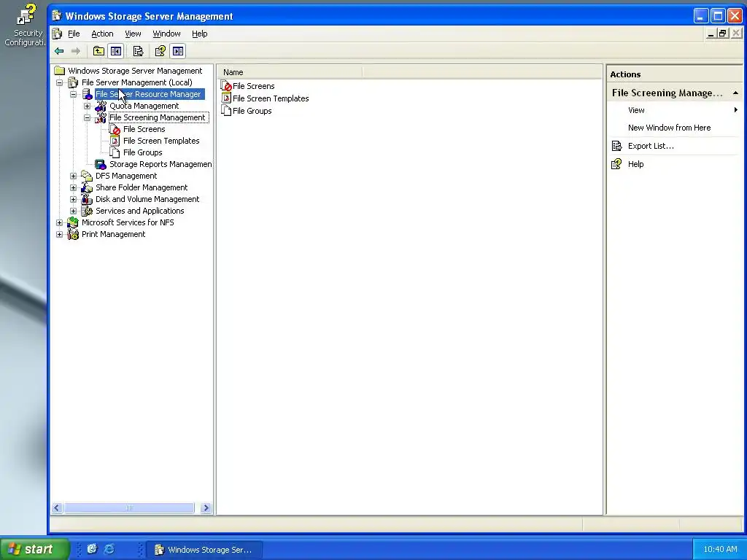747x560 pixels.
Task: Open the Action menu
Action: pos(102,34)
